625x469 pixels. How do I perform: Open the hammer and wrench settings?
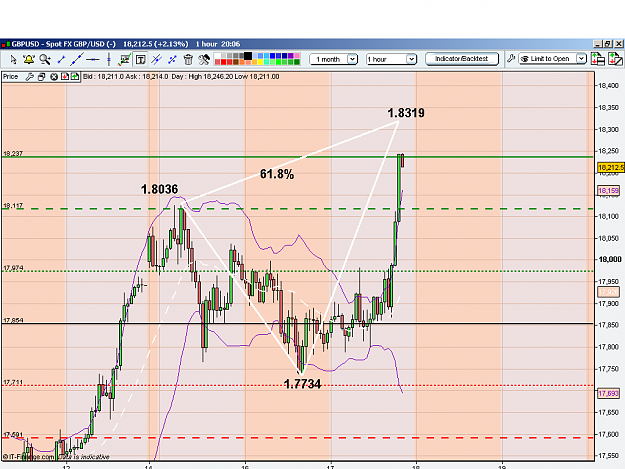coord(204,60)
